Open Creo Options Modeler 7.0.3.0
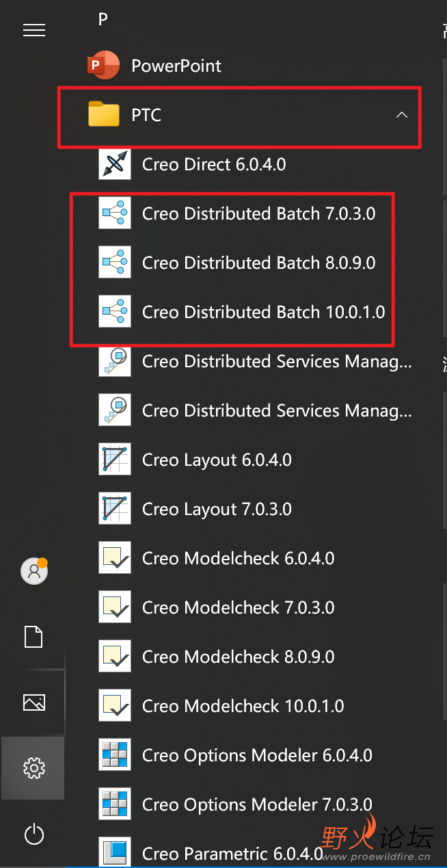 click(257, 804)
